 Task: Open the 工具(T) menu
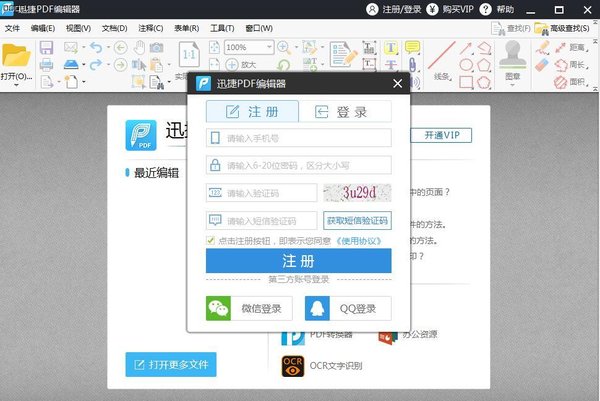[x=222, y=28]
